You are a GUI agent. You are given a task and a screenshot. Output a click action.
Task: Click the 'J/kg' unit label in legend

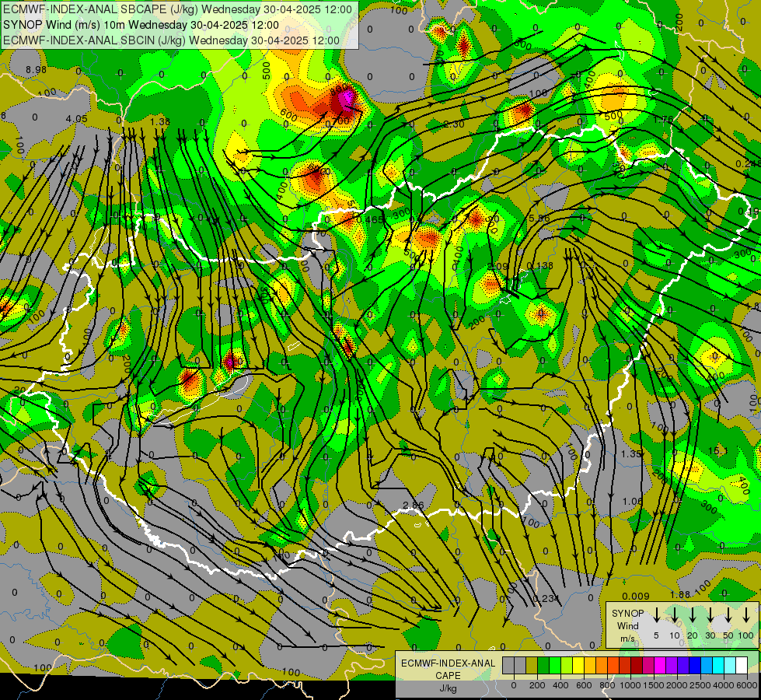[448, 688]
